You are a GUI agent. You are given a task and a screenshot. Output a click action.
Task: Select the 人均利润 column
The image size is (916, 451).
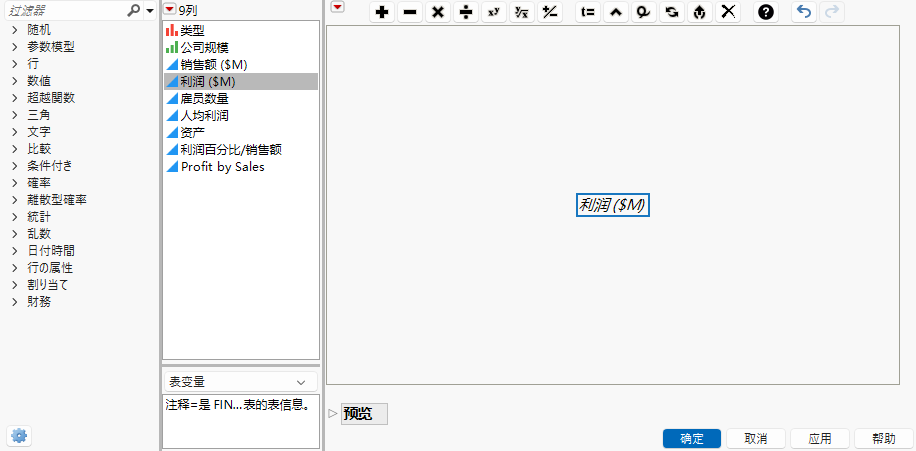coord(241,116)
